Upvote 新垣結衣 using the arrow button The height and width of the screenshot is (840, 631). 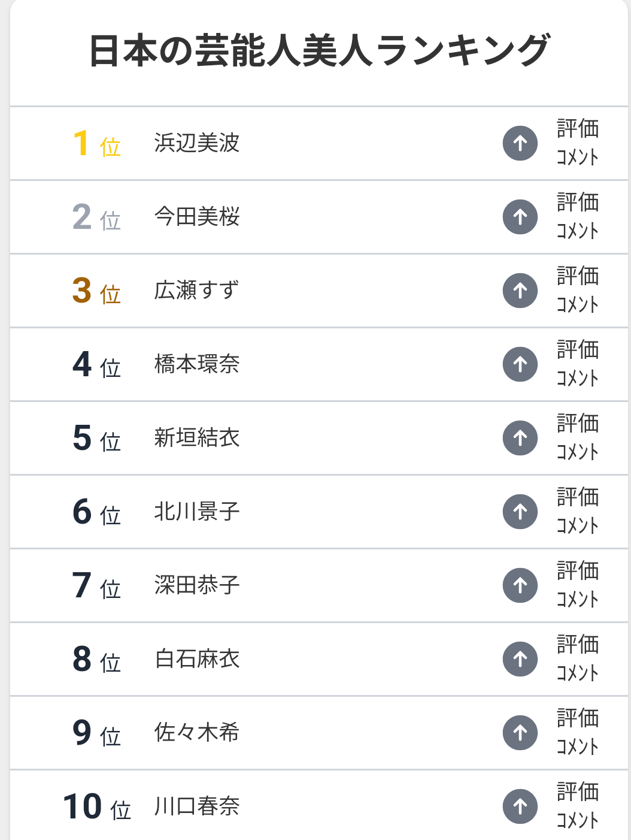click(x=520, y=438)
